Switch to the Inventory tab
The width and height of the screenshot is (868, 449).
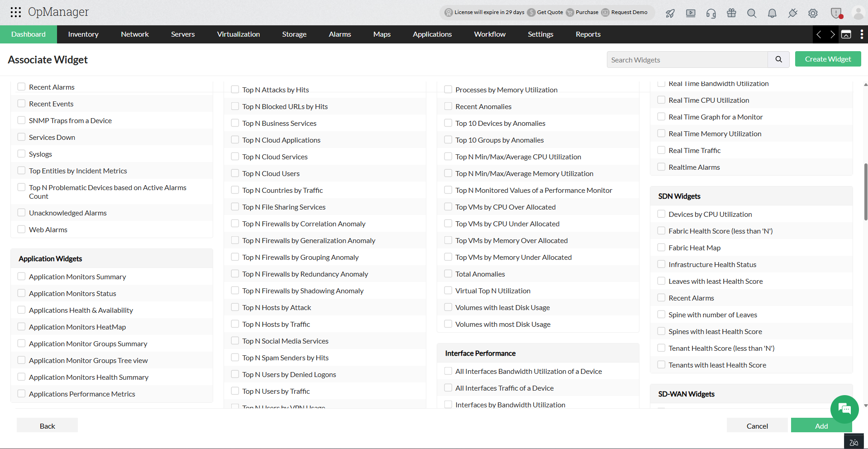[83, 34]
